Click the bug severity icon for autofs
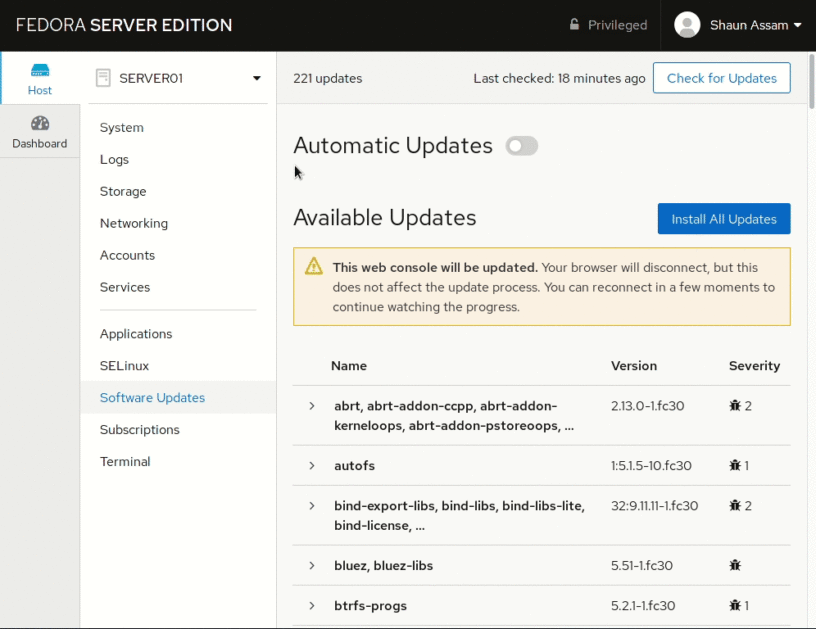This screenshot has width=816, height=629. [x=735, y=466]
